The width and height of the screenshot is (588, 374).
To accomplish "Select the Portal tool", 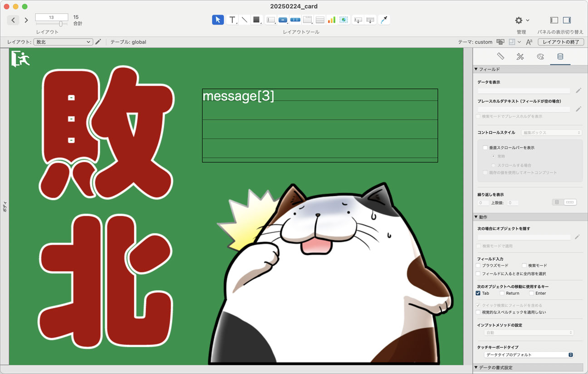I will (320, 19).
